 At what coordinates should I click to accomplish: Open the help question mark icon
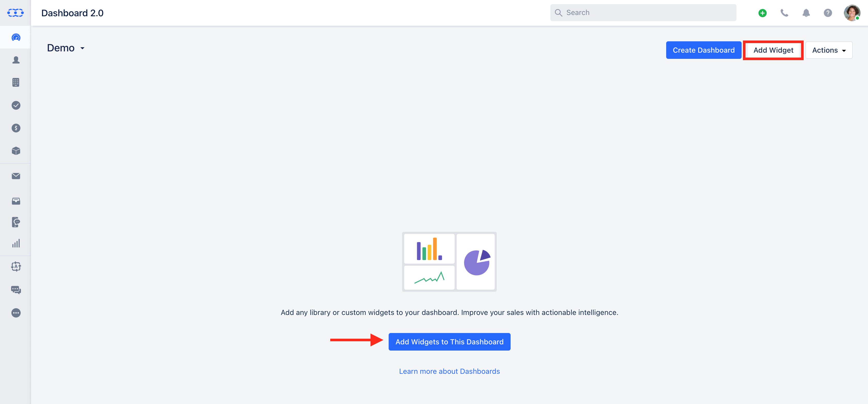click(x=828, y=13)
